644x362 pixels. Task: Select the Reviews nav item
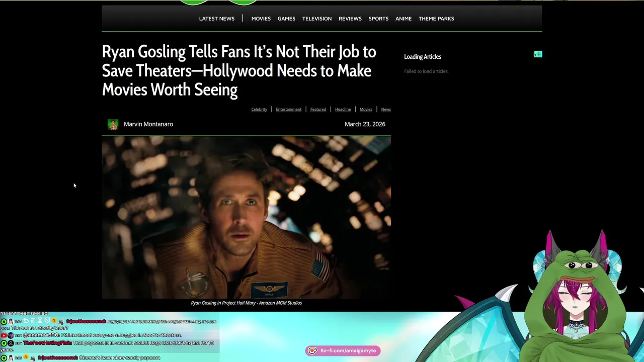(x=350, y=19)
